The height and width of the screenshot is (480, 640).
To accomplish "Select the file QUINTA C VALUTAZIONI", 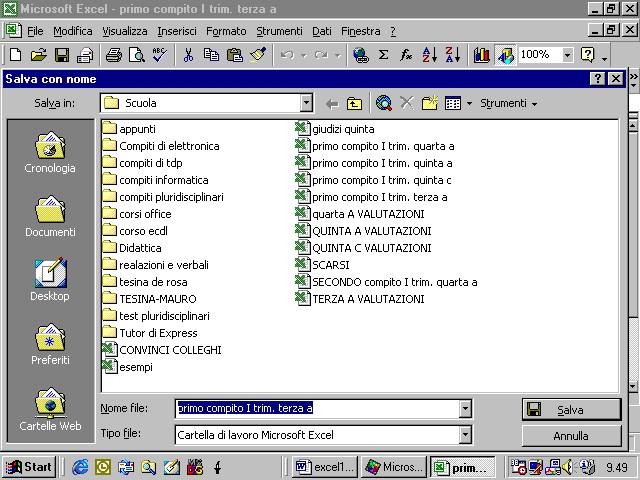I will pos(363,248).
